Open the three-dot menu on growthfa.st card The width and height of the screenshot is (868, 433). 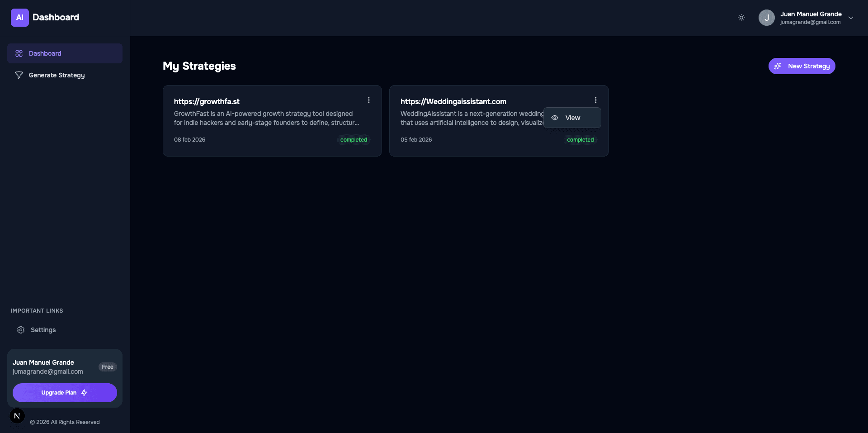pos(368,100)
